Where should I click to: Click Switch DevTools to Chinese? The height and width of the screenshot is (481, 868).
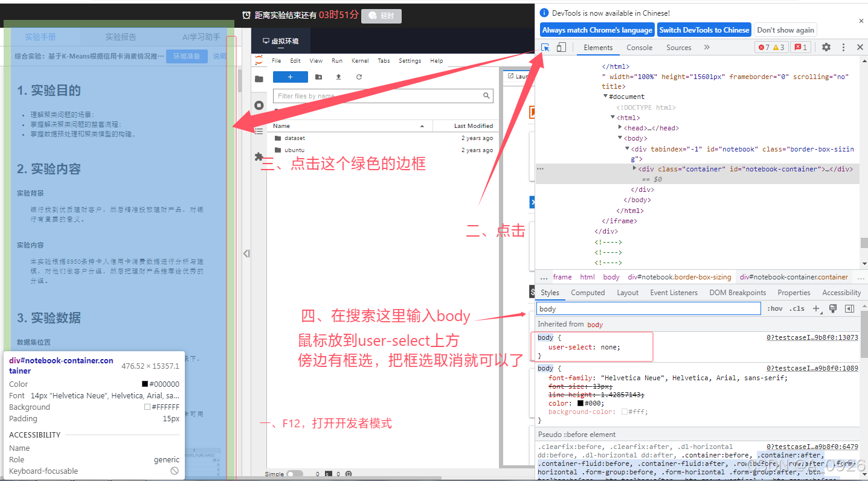click(x=704, y=30)
